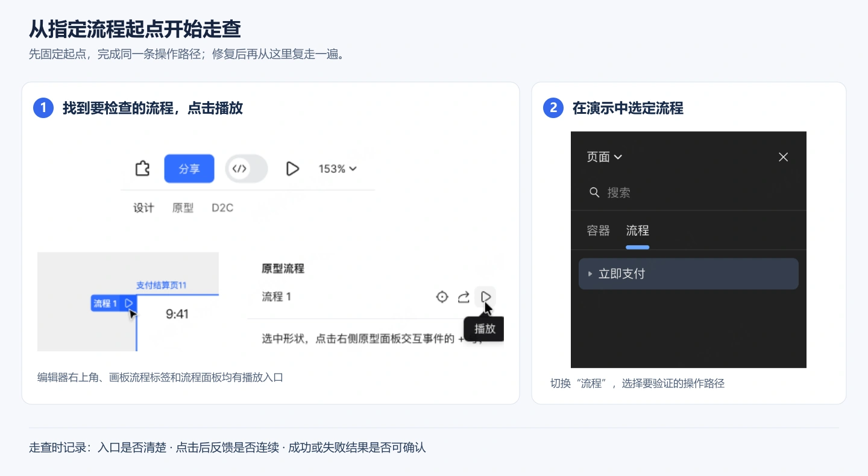Viewport: 868px width, 476px height.
Task: Select the 立即支付 flow name
Action: pyautogui.click(x=621, y=274)
